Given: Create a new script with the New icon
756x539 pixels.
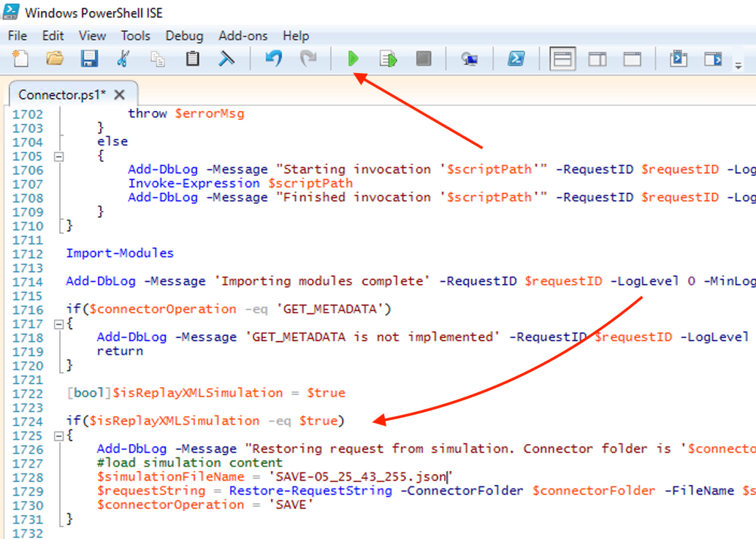Looking at the screenshot, I should tap(20, 58).
